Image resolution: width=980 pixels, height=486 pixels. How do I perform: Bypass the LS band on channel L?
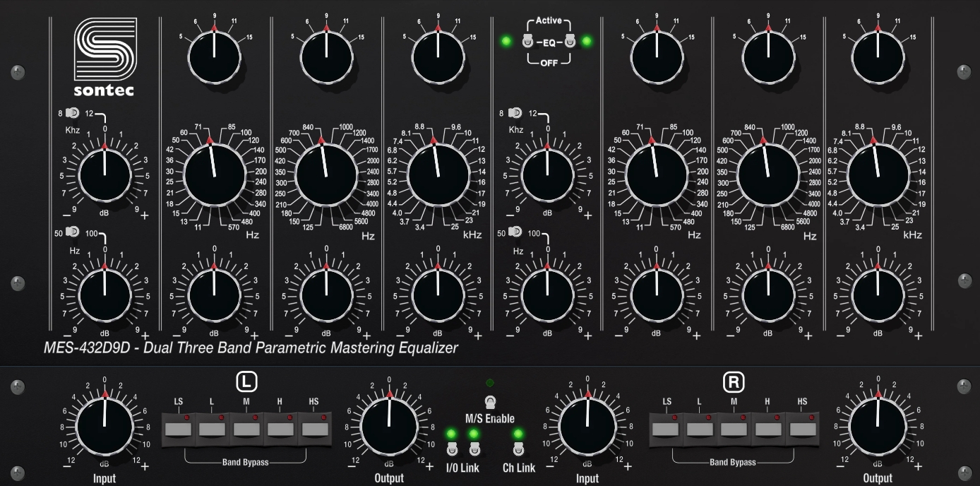179,428
